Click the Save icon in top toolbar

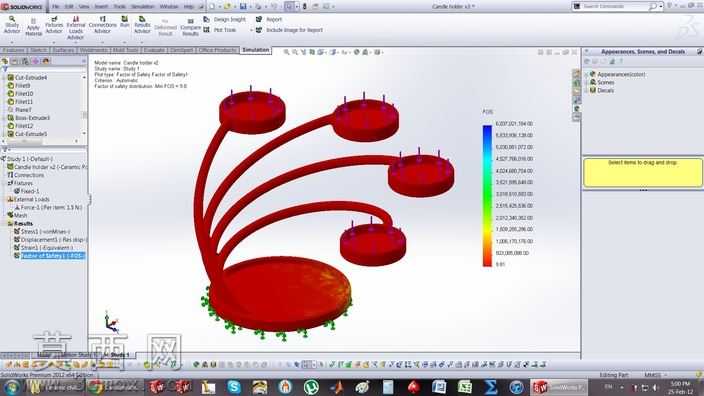click(243, 7)
